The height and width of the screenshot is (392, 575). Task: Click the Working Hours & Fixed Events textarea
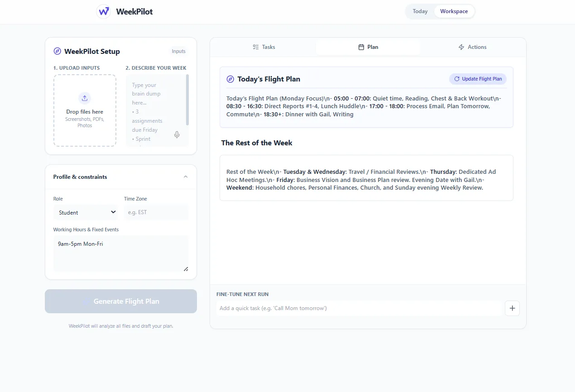point(121,253)
